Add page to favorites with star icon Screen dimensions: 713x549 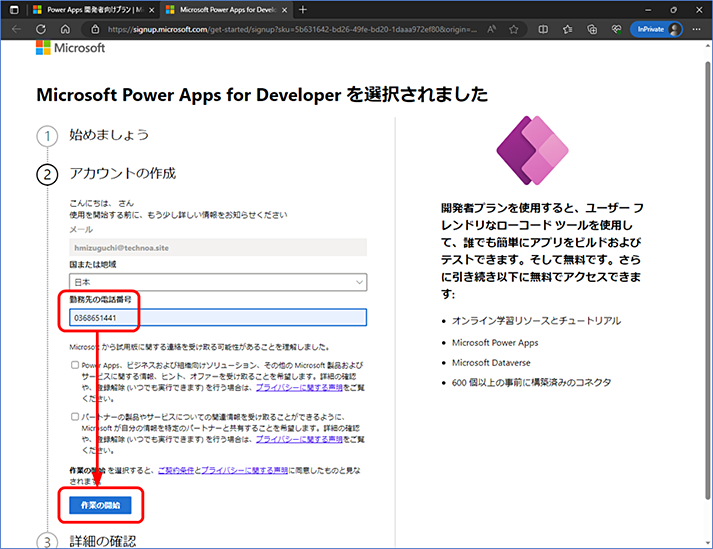[x=514, y=29]
